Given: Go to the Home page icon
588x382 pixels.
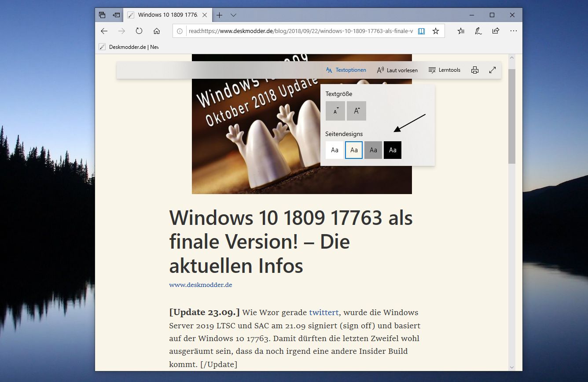Looking at the screenshot, I should pyautogui.click(x=157, y=31).
